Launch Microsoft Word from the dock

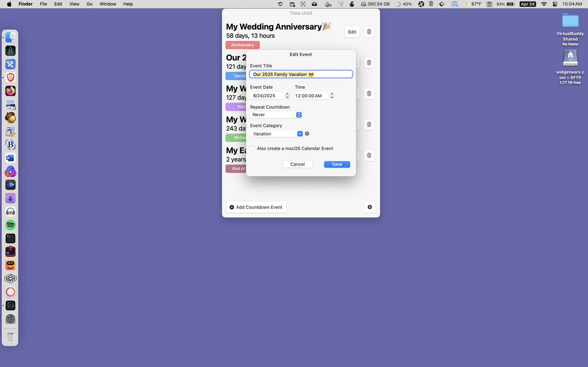10,158
